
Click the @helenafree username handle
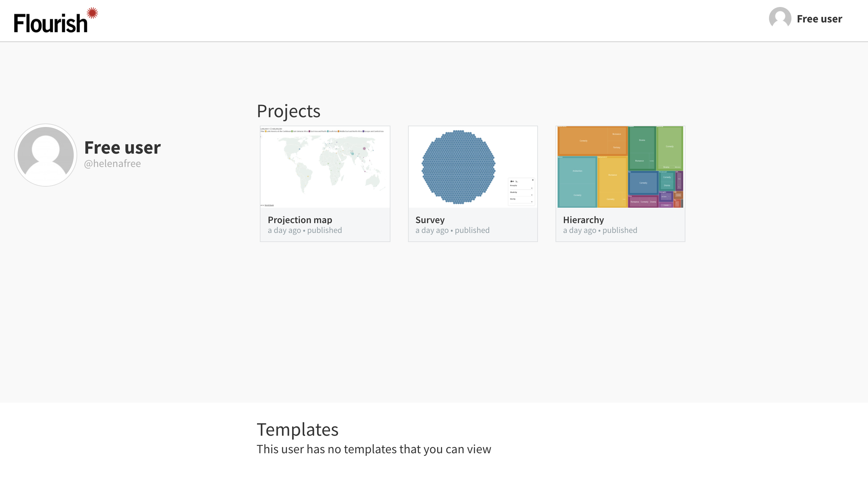(x=112, y=164)
